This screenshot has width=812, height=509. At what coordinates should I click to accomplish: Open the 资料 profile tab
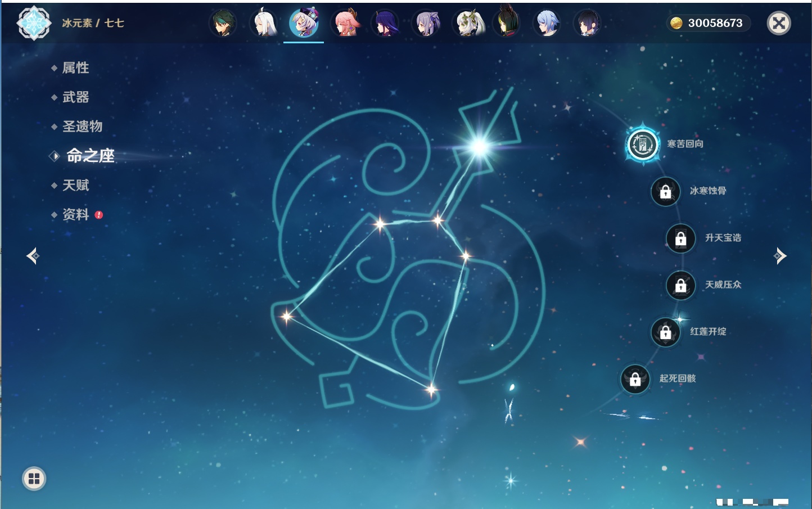[75, 214]
